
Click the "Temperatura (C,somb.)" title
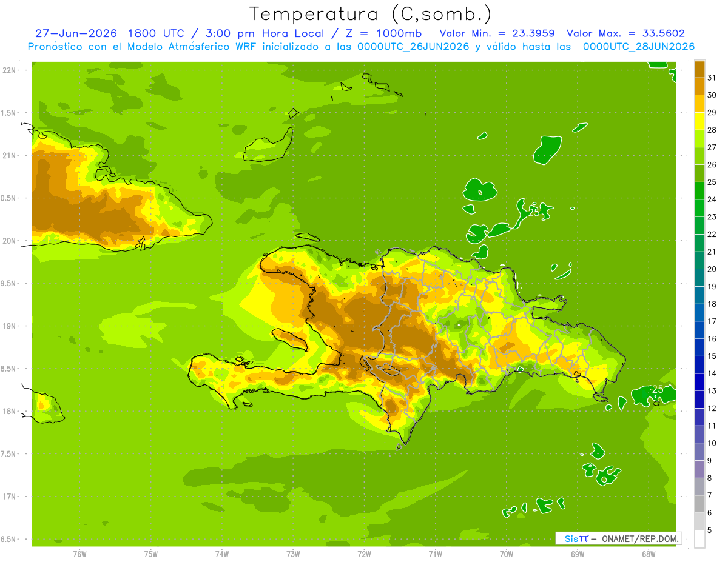click(370, 14)
